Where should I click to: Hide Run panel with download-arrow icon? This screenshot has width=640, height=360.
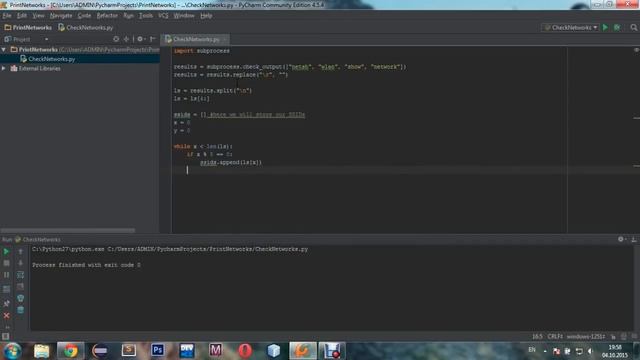[634, 239]
